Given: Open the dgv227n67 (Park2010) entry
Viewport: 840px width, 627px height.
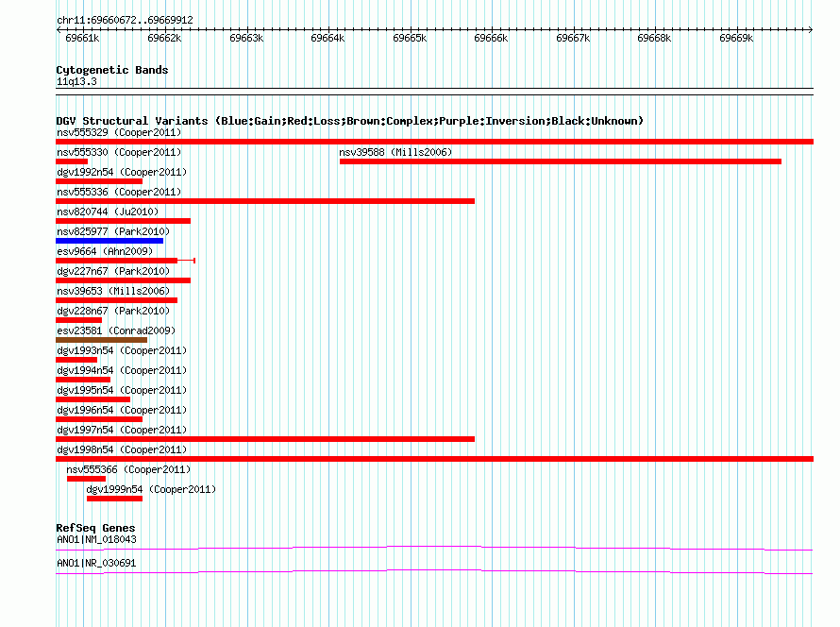Looking at the screenshot, I should (x=113, y=271).
